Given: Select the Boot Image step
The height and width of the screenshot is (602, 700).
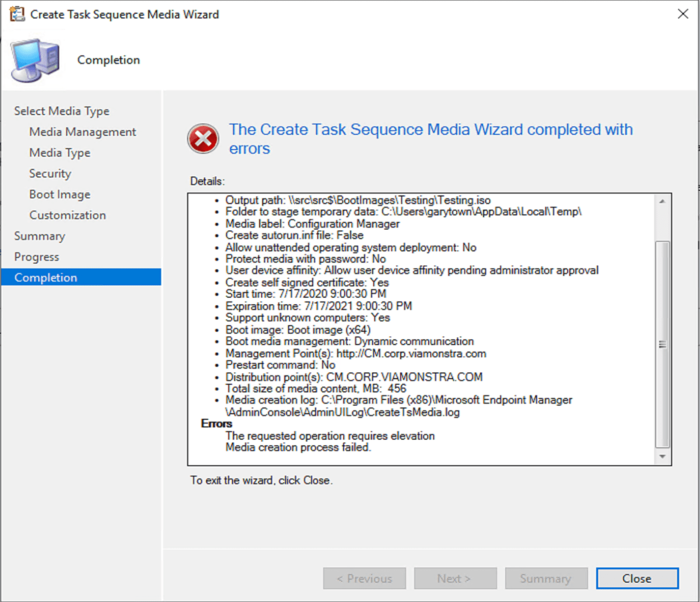Looking at the screenshot, I should 60,194.
